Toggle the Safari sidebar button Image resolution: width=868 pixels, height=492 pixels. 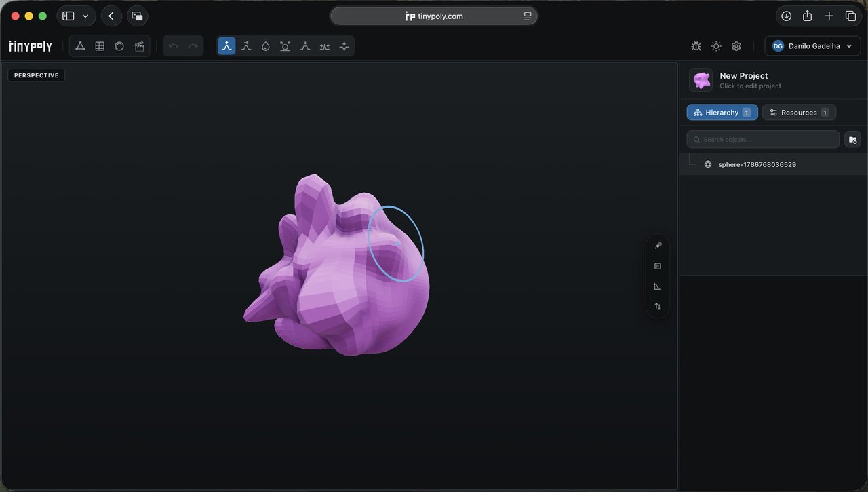(x=68, y=16)
